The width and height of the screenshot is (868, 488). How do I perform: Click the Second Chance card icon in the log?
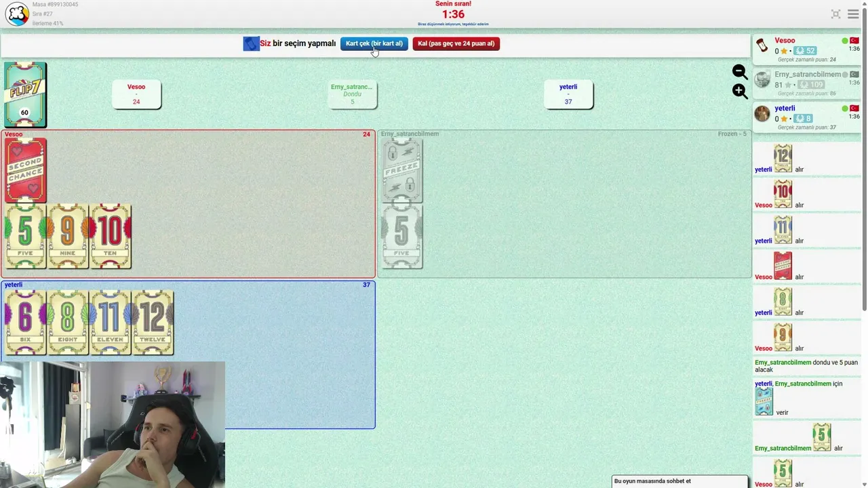[x=783, y=266]
